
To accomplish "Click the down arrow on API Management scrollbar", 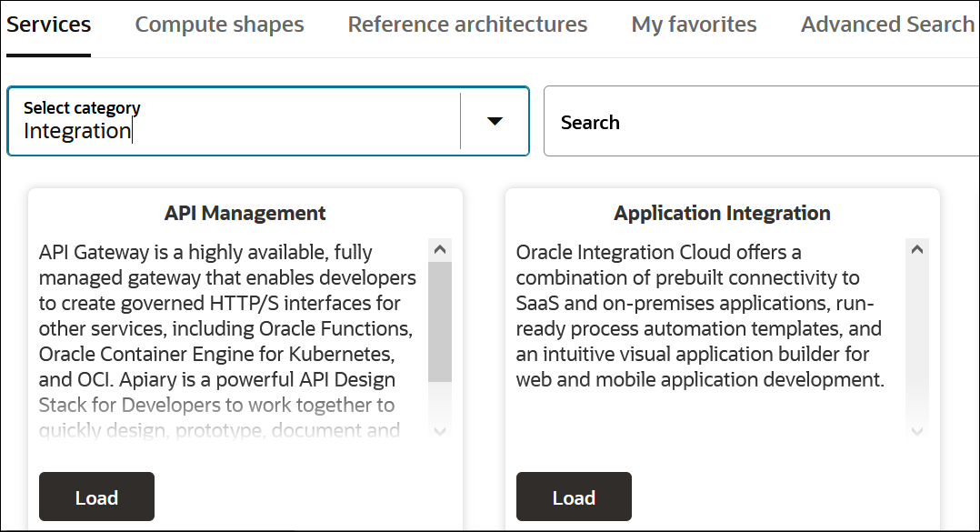I will pyautogui.click(x=440, y=432).
